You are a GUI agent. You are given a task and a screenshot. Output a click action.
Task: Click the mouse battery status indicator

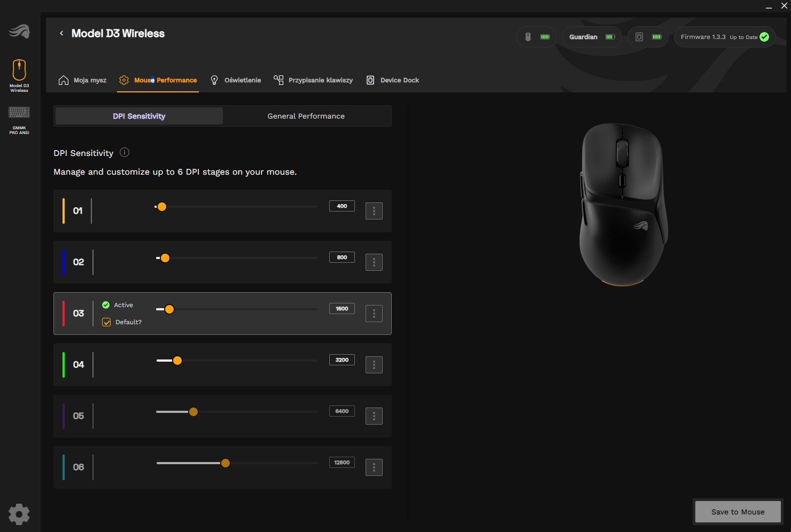click(x=537, y=37)
